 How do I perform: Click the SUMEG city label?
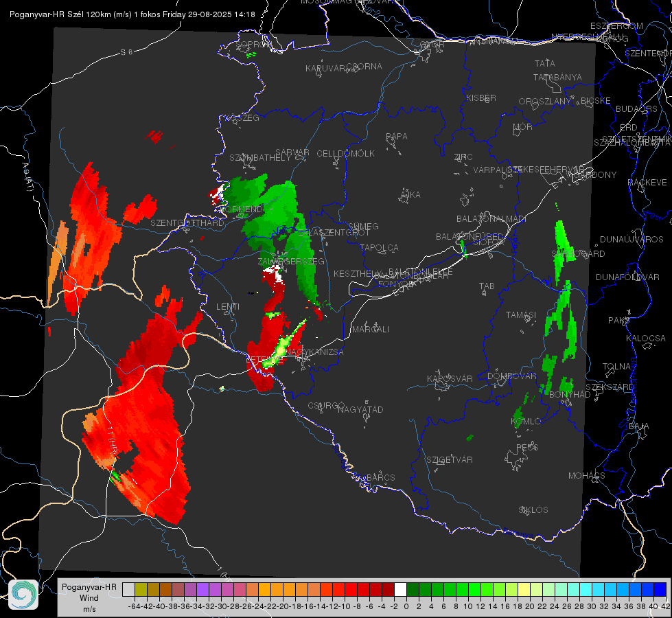coord(363,226)
